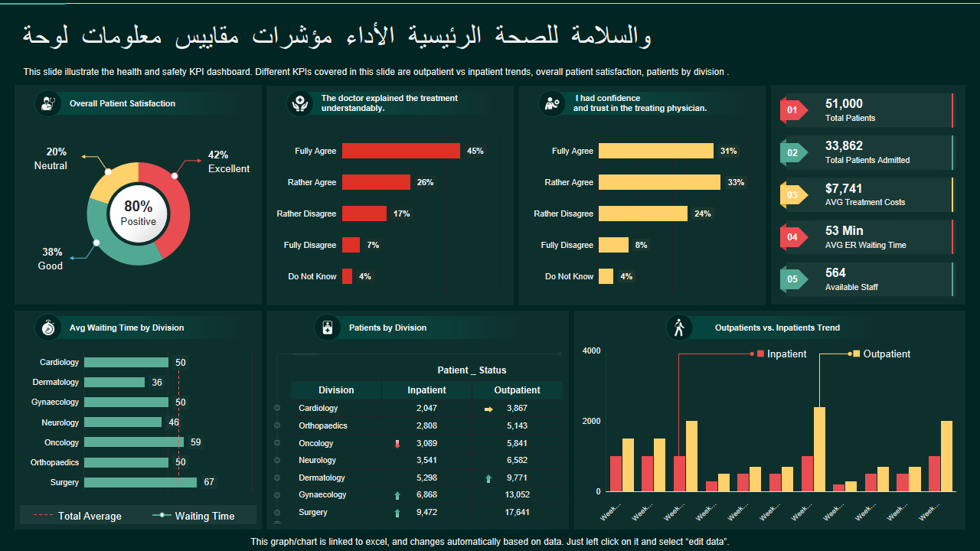Viewport: 980px width, 551px height.
Task: Click the Oncology label in waiting time chart
Action: [61, 442]
